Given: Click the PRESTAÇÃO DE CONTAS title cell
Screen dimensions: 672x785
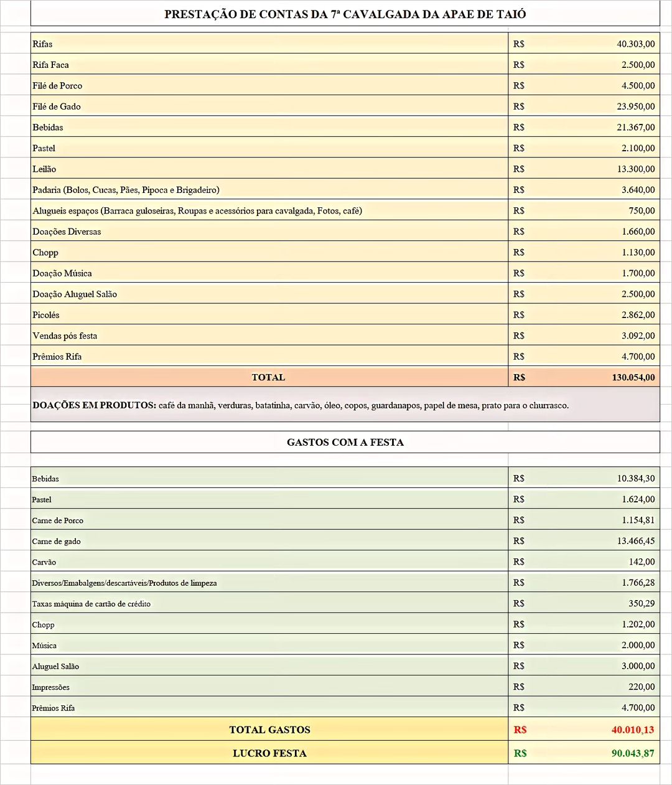Looking at the screenshot, I should pos(345,14).
